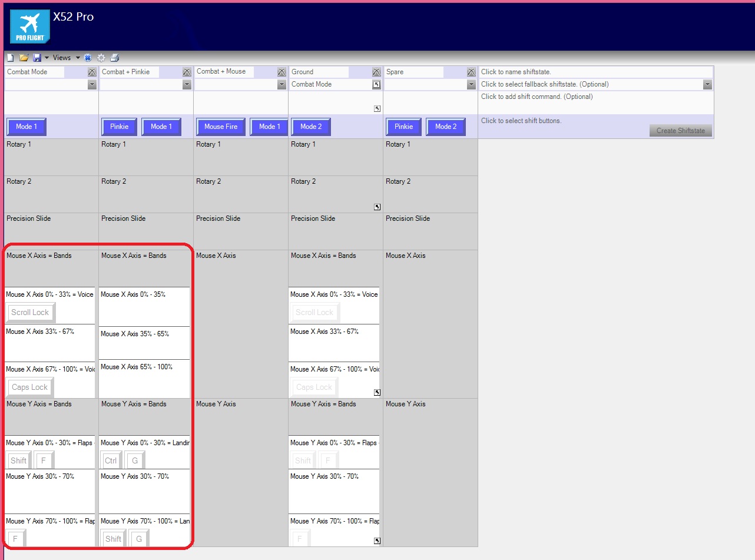Select Rotary 1 cell in Combat Mode column

pos(51,157)
